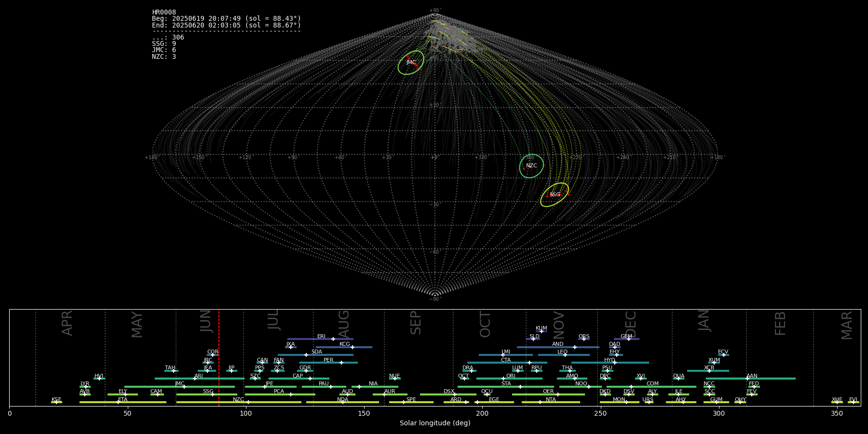Click the 'NZC: 3' legend count
This screenshot has width=868, height=434.
click(x=164, y=56)
